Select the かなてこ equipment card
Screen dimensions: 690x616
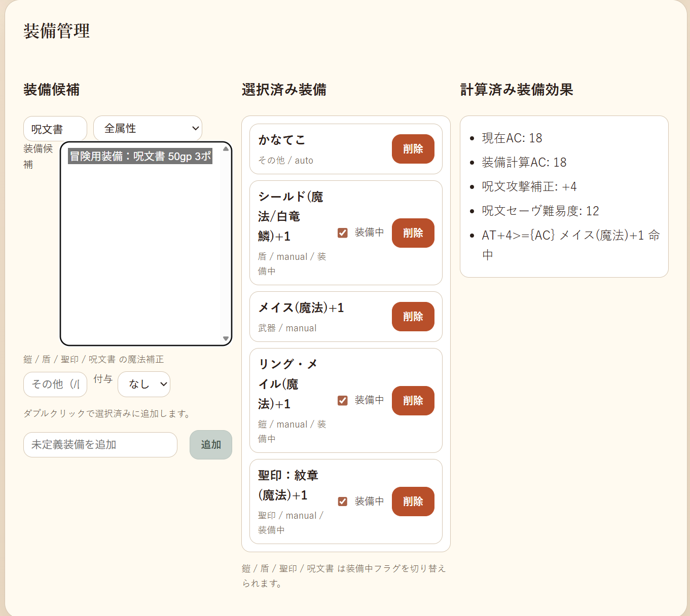pos(304,149)
